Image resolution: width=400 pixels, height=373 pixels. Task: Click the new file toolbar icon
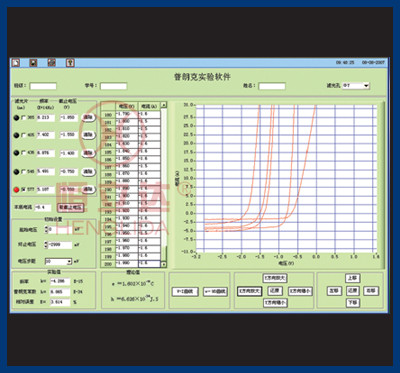[x=16, y=62]
